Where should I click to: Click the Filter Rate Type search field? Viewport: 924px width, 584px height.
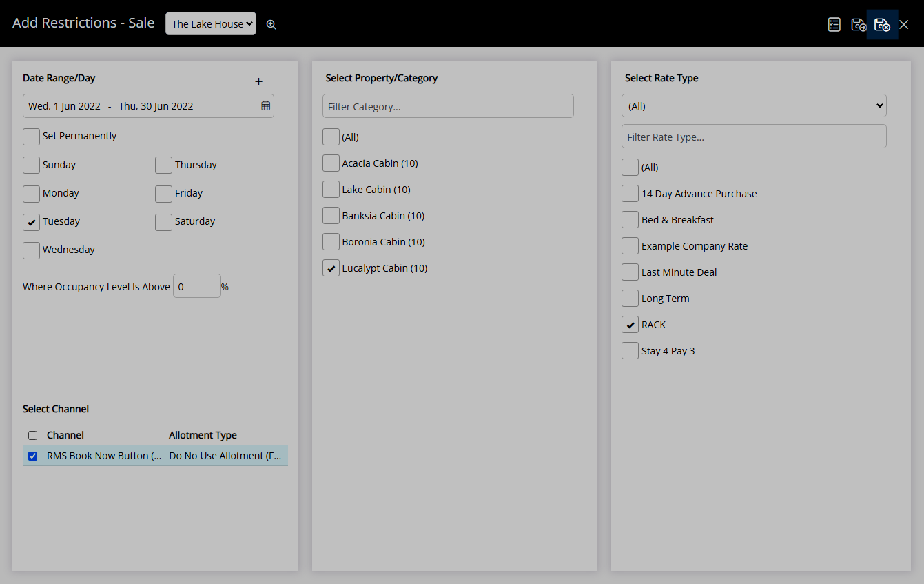tap(754, 137)
